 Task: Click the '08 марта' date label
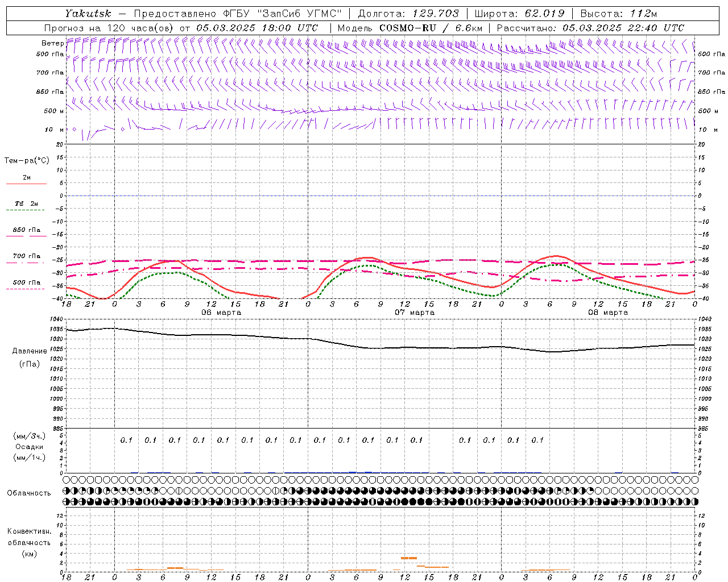608,313
